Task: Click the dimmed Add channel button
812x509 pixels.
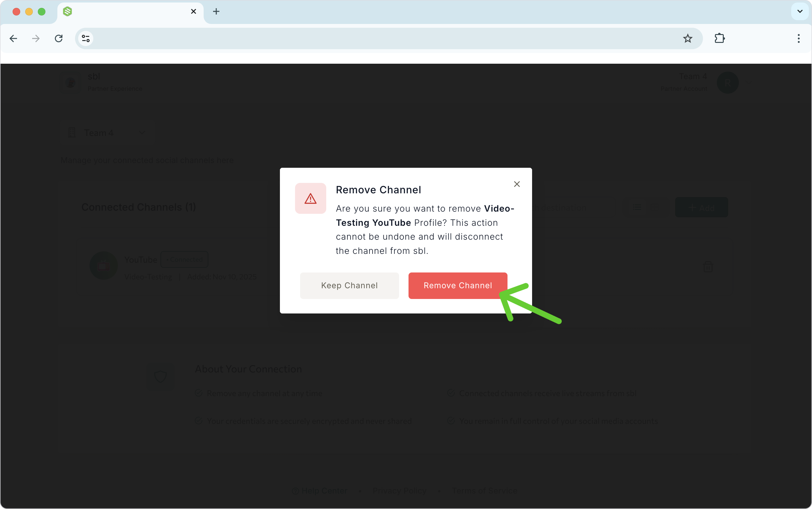Action: [x=701, y=208]
